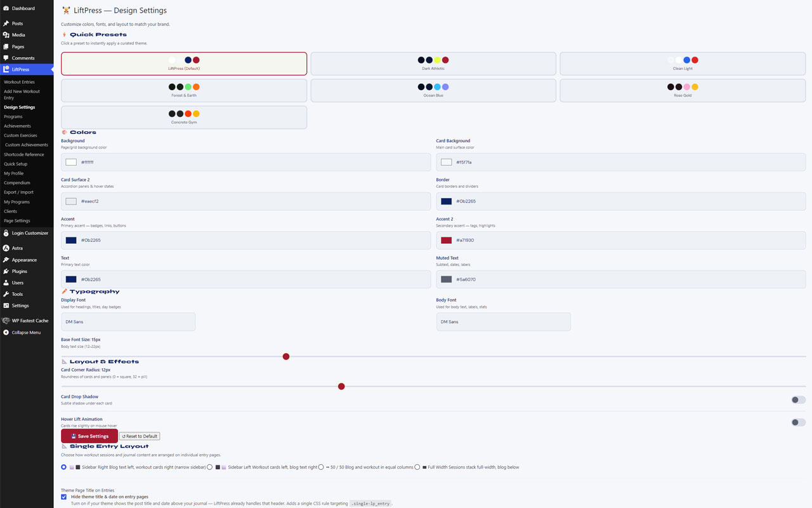Select the Sidebar Right layout radio
The height and width of the screenshot is (508, 812).
click(x=64, y=467)
